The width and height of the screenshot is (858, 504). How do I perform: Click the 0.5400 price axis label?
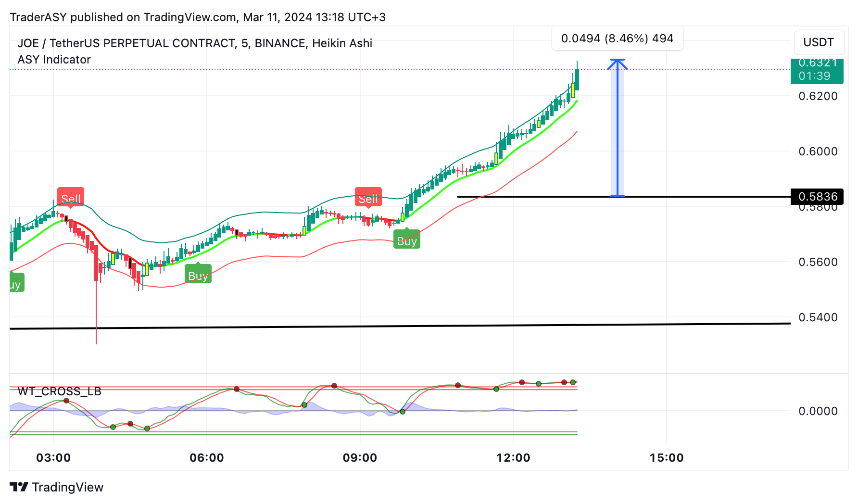coord(818,317)
